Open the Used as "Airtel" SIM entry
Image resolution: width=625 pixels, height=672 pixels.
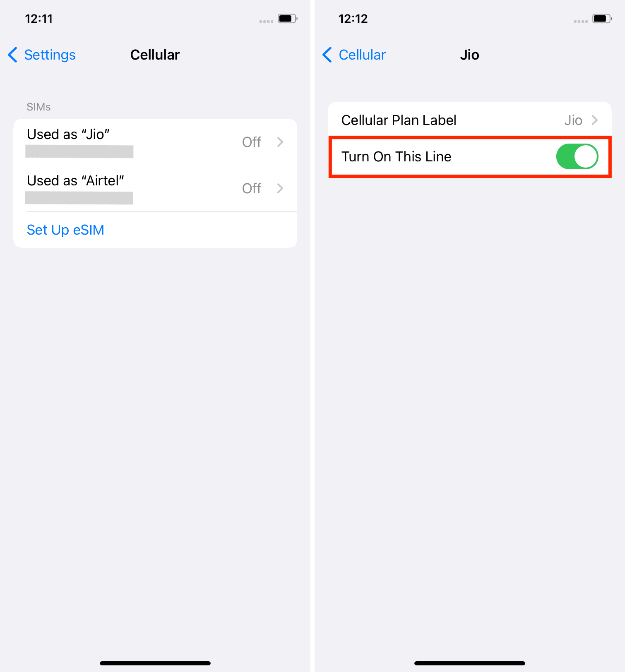(x=155, y=188)
